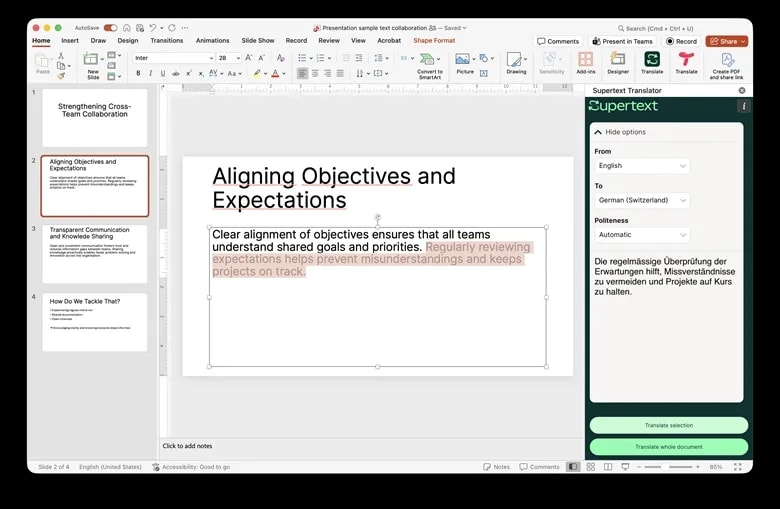Insert a New Slide
780x509 pixels.
tap(92, 66)
